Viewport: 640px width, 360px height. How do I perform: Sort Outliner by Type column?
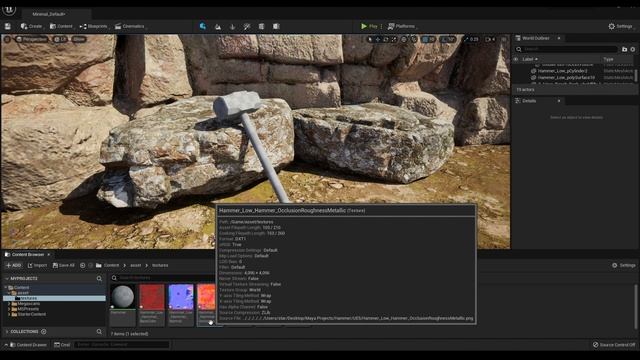pos(608,59)
